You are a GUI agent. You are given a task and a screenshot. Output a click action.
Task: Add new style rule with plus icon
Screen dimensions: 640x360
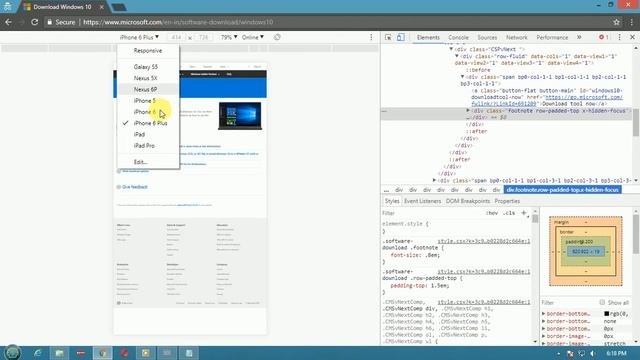(524, 213)
